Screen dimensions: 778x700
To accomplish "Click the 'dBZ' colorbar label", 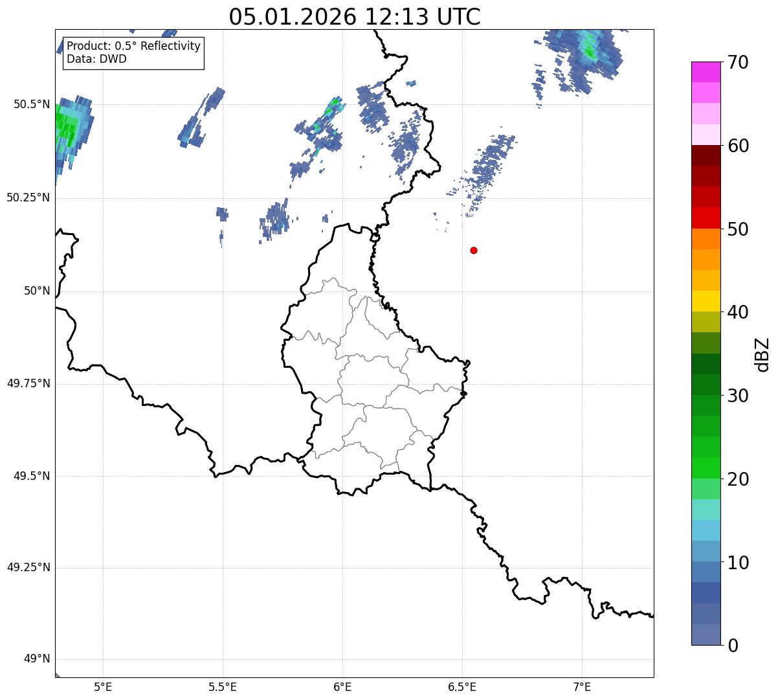I will pos(762,354).
